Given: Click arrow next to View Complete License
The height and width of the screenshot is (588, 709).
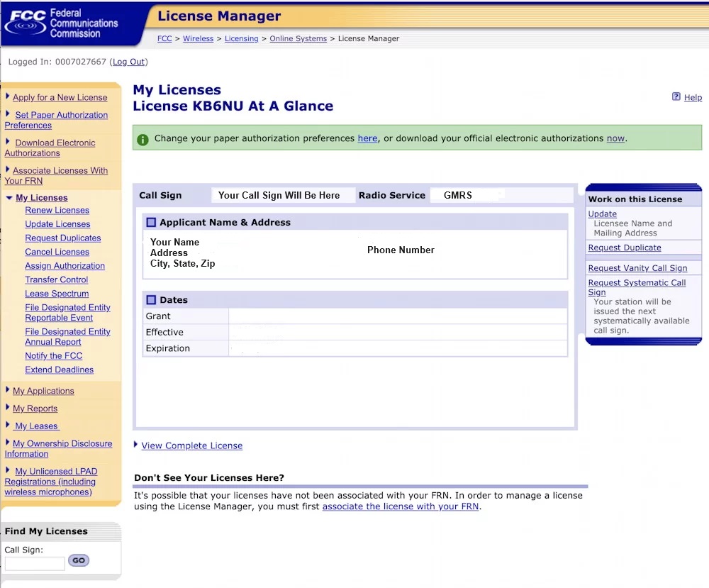Looking at the screenshot, I should (136, 445).
